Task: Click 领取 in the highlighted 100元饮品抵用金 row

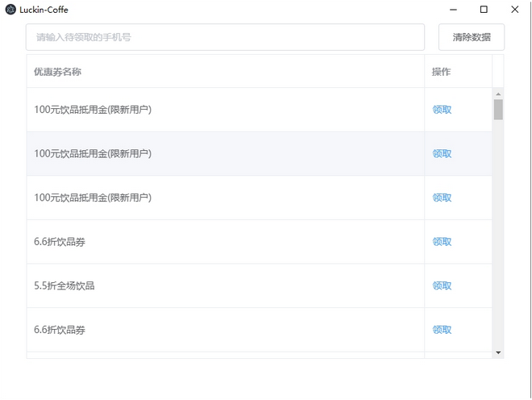Action: [x=442, y=153]
